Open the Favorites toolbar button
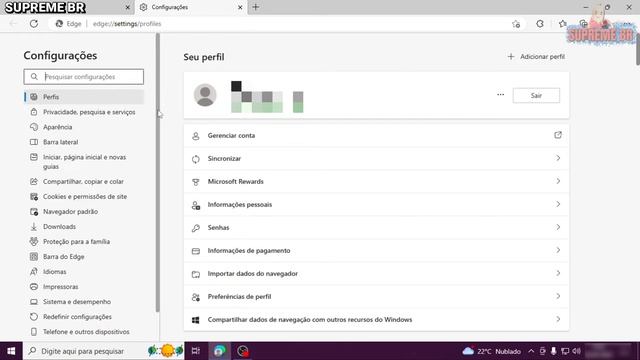Viewport: 640px width, 360px height. click(562, 24)
